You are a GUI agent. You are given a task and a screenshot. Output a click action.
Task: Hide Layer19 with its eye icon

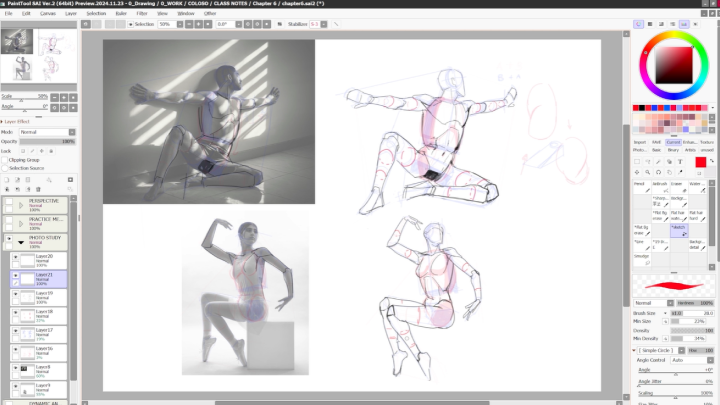coord(16,294)
